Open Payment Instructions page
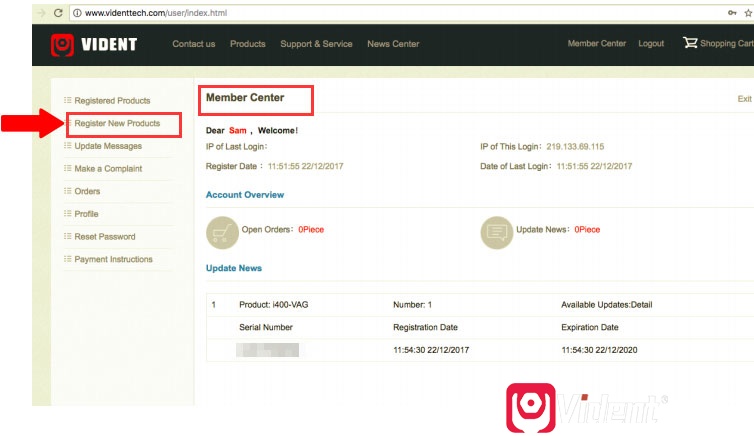This screenshot has height=436, width=754. [x=113, y=259]
